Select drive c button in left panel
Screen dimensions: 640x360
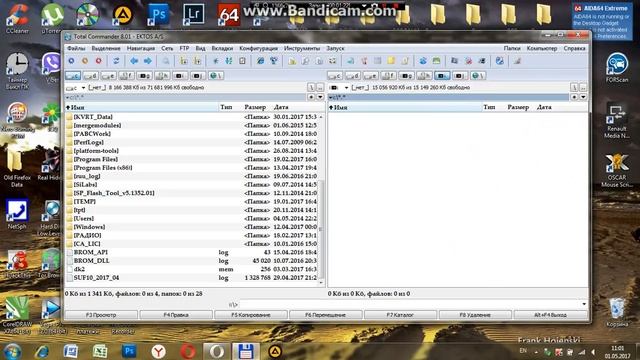pos(73,76)
